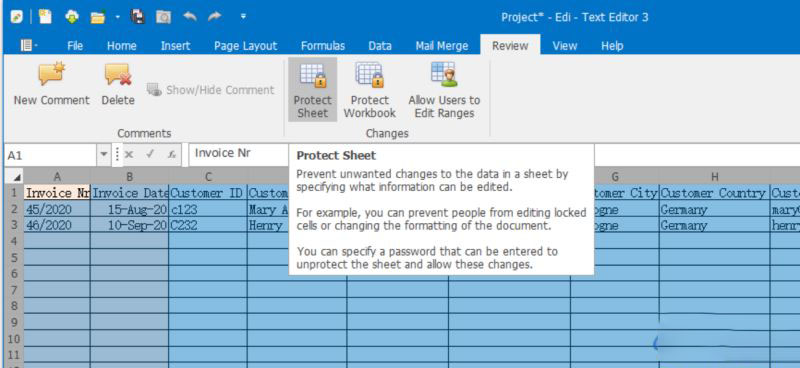
Task: Expand the open-folder dropdown arrow
Action: 117,17
